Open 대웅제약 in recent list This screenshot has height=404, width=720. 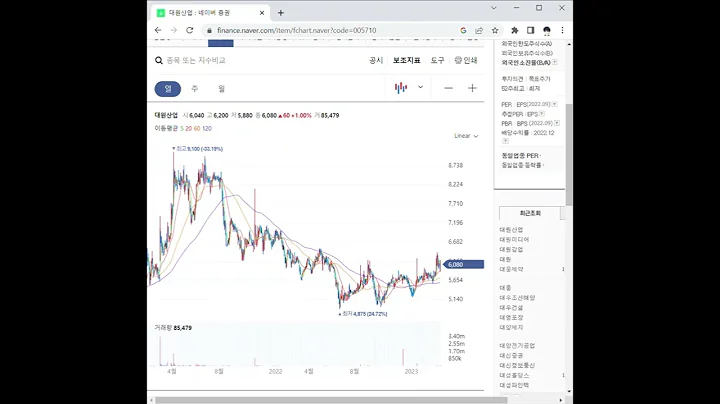coord(511,269)
